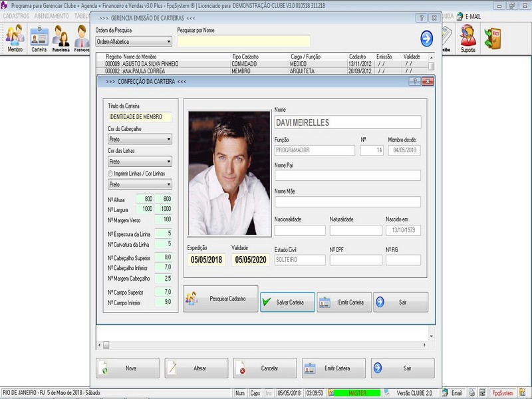Image resolution: width=532 pixels, height=399 pixels.
Task: Open the Fornece toolbar icon
Action: coord(81,39)
